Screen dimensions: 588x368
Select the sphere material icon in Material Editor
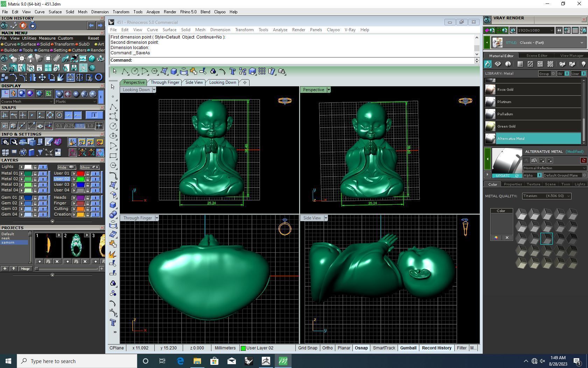pyautogui.click(x=507, y=64)
